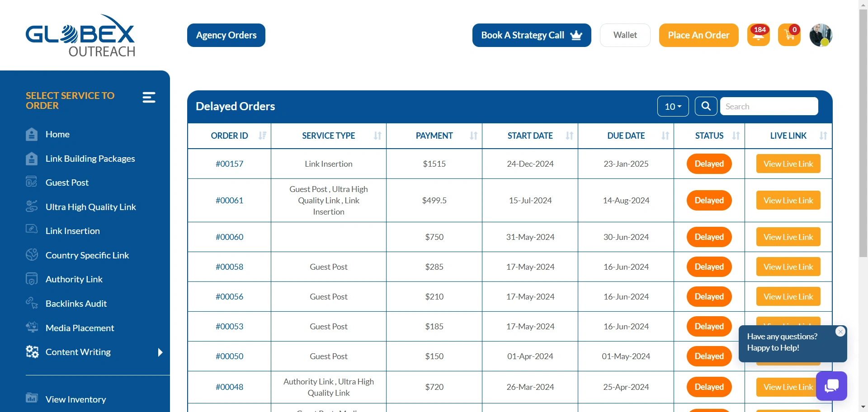
Task: Click the Place An Order button
Action: [x=698, y=35]
